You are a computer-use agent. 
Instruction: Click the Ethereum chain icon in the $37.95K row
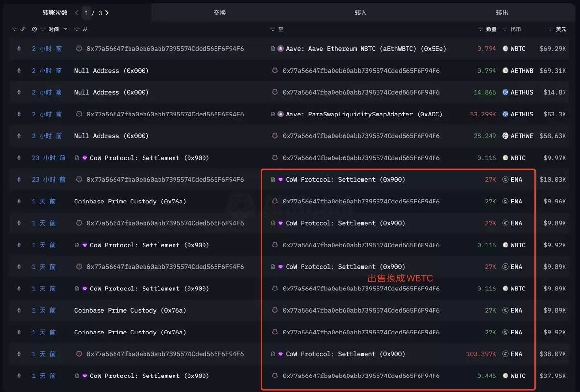(x=19, y=376)
